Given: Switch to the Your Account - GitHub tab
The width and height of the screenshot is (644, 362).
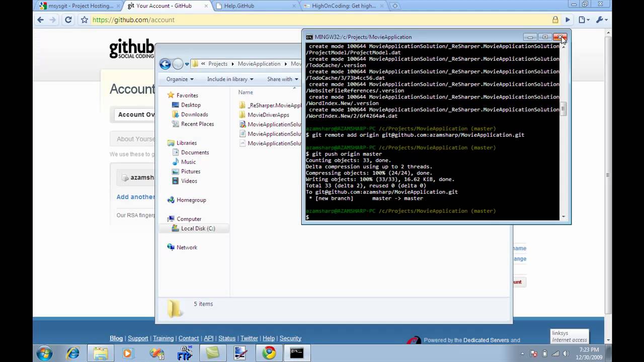Looking at the screenshot, I should (x=166, y=6).
